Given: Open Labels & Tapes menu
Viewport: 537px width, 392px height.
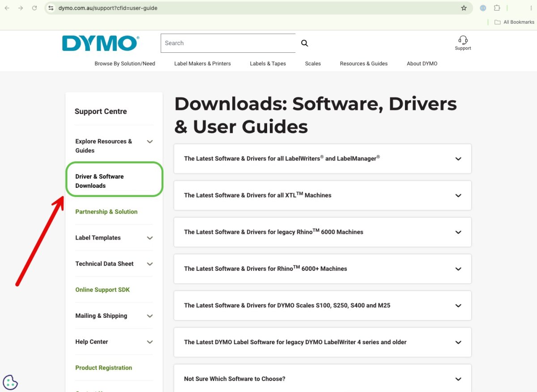Looking at the screenshot, I should coord(268,63).
